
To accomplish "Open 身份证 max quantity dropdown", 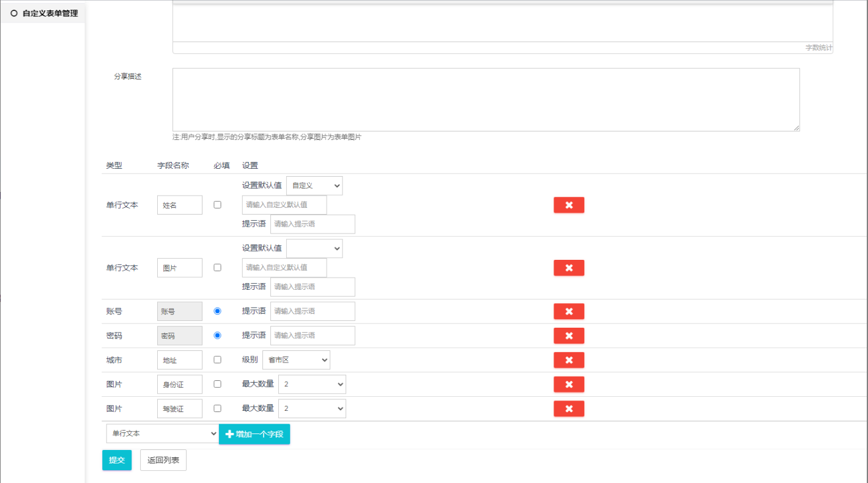I will click(312, 385).
